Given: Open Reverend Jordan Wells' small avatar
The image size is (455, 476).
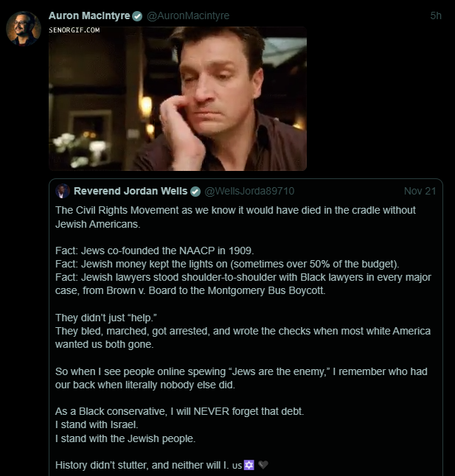Looking at the screenshot, I should [63, 192].
